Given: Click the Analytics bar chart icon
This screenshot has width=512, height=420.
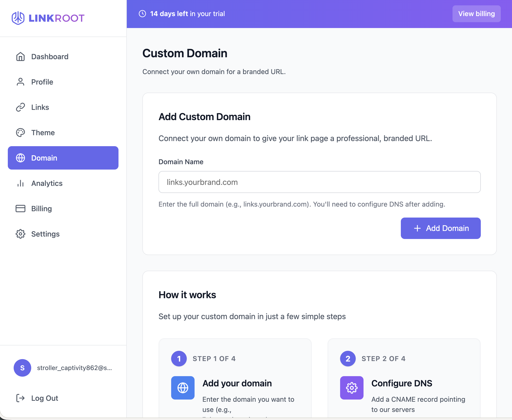Looking at the screenshot, I should point(20,183).
